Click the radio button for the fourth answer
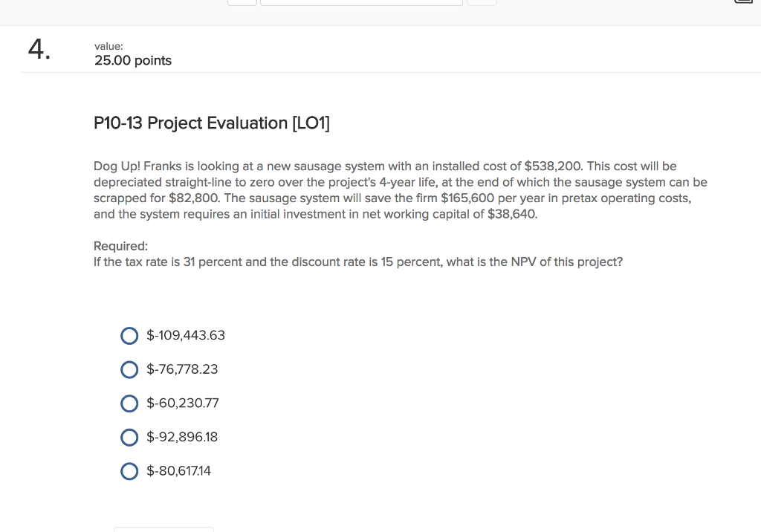This screenshot has width=761, height=532. [129, 438]
